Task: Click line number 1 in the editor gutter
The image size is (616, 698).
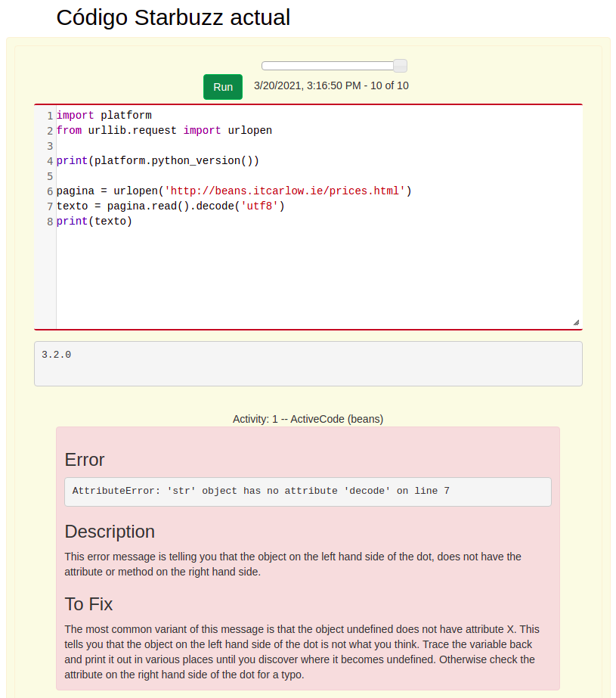Action: point(49,115)
